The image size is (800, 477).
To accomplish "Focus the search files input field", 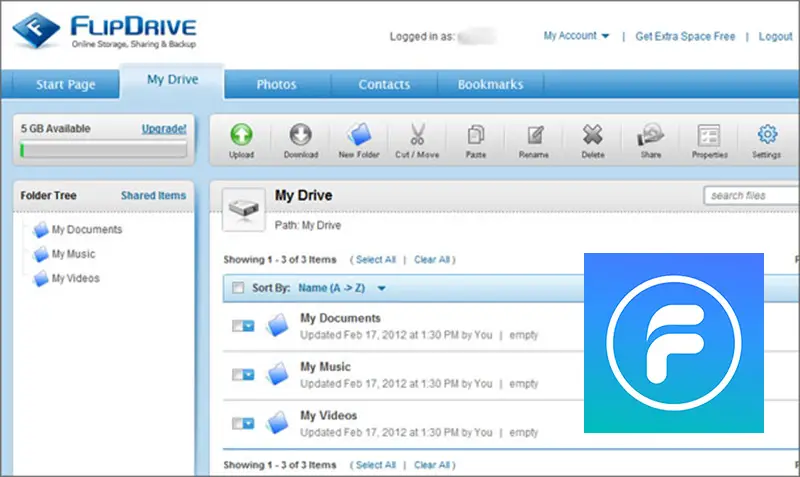I will pyautogui.click(x=751, y=195).
